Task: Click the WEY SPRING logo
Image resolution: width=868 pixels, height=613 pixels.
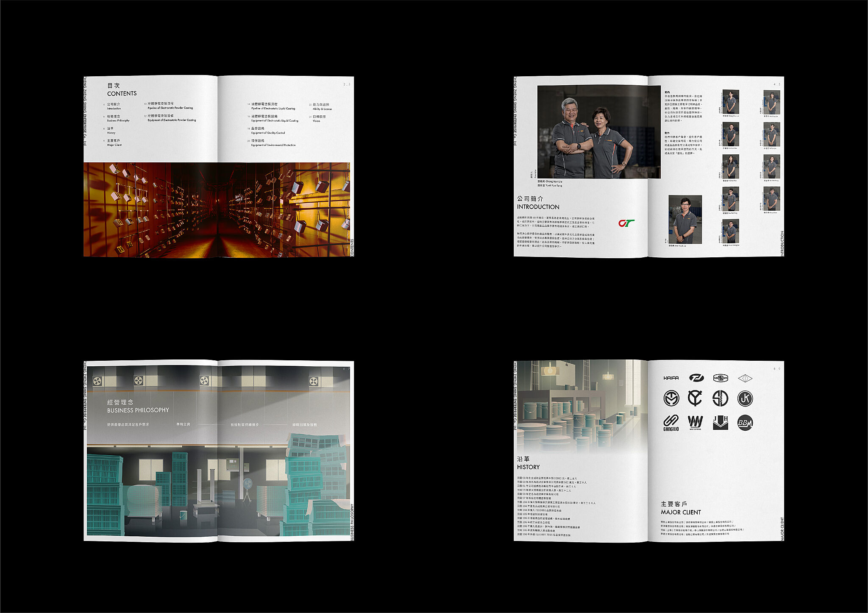Action: pyautogui.click(x=695, y=423)
